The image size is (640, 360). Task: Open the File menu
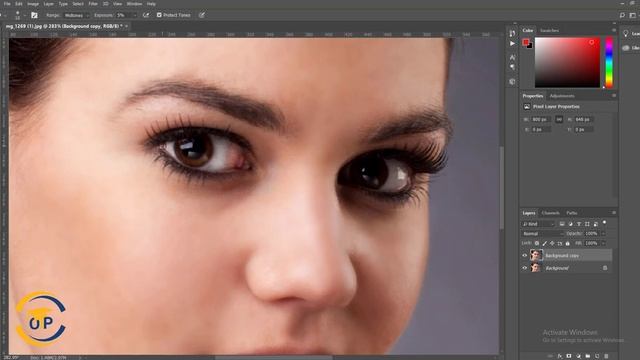[x=7, y=4]
